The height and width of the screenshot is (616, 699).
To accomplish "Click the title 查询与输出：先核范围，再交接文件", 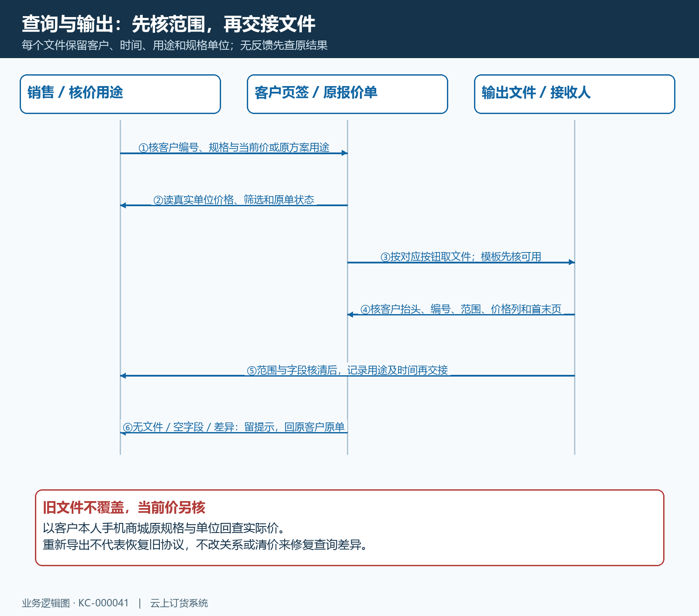I will 169,24.
